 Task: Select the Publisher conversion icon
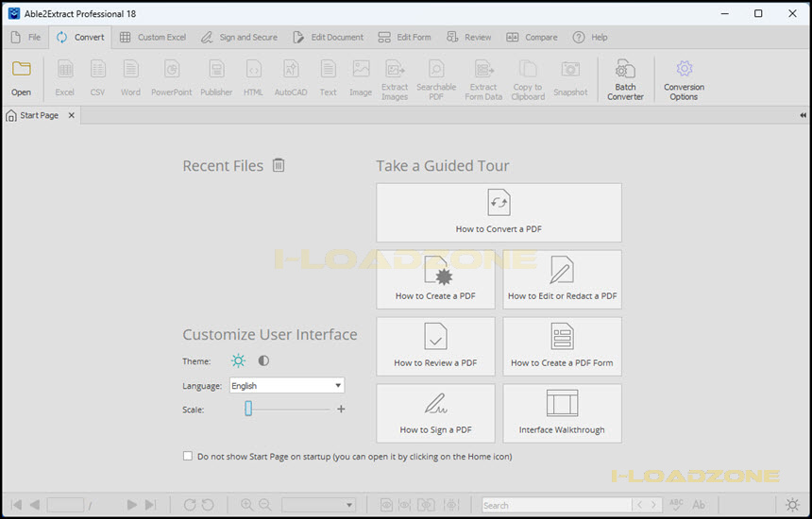point(216,69)
